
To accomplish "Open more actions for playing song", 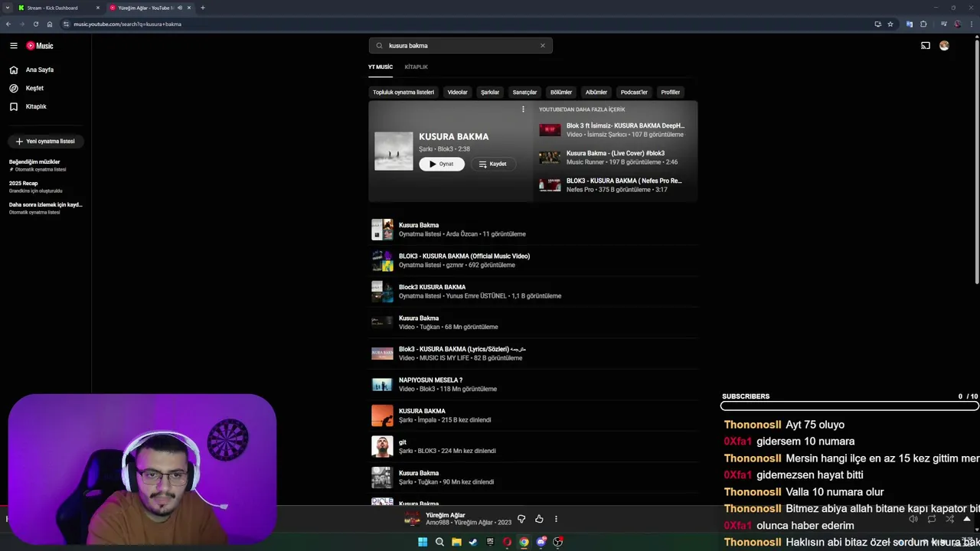I will [556, 519].
